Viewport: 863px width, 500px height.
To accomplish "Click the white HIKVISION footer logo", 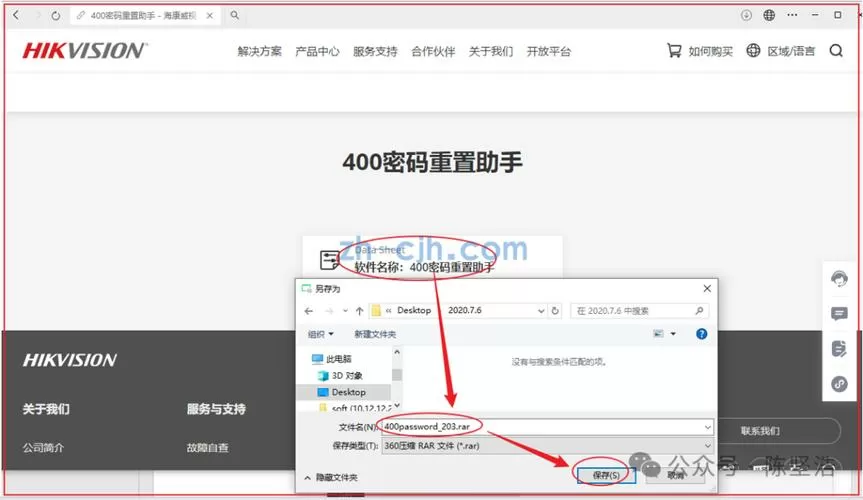I will (69, 360).
